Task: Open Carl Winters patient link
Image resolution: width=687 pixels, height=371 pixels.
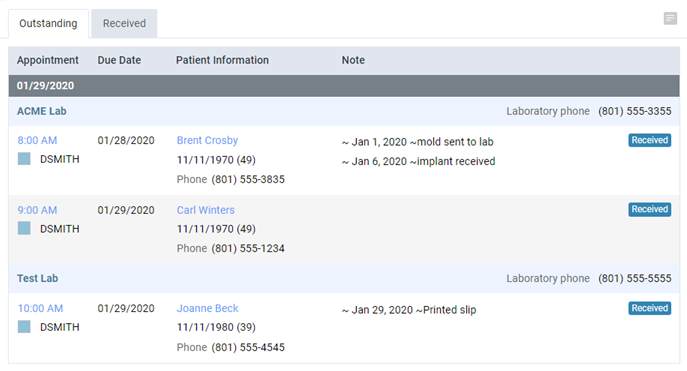Action: (x=205, y=210)
